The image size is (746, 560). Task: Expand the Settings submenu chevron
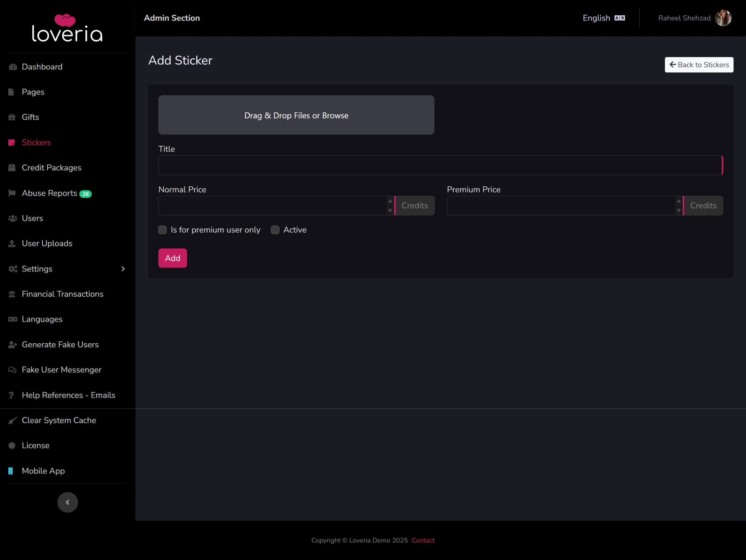point(123,269)
